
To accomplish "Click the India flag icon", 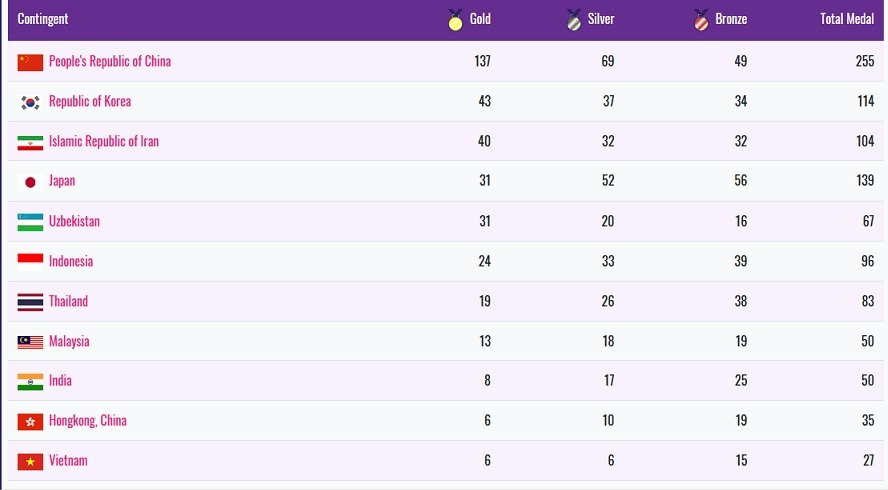I will pyautogui.click(x=30, y=381).
